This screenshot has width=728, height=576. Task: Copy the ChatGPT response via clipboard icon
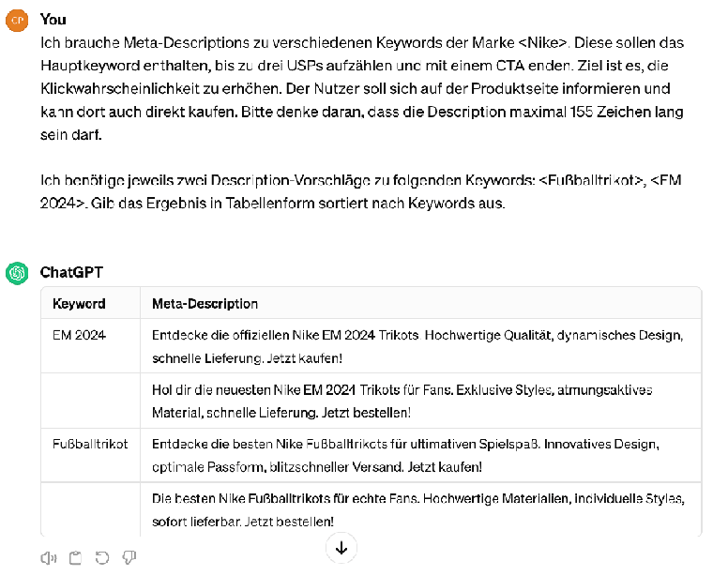point(75,558)
